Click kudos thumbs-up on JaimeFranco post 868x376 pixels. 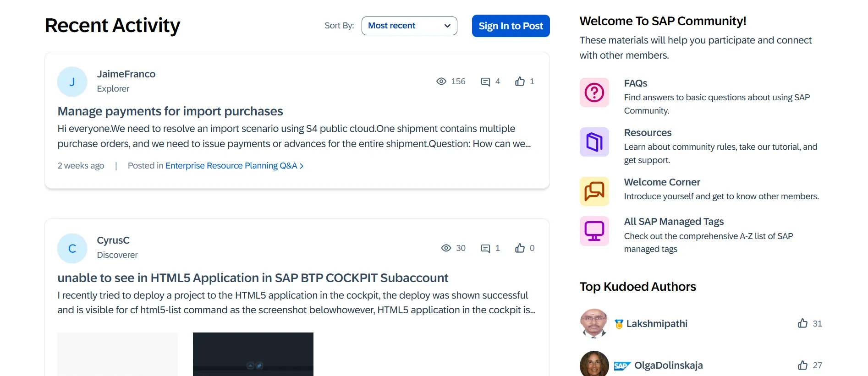click(520, 81)
